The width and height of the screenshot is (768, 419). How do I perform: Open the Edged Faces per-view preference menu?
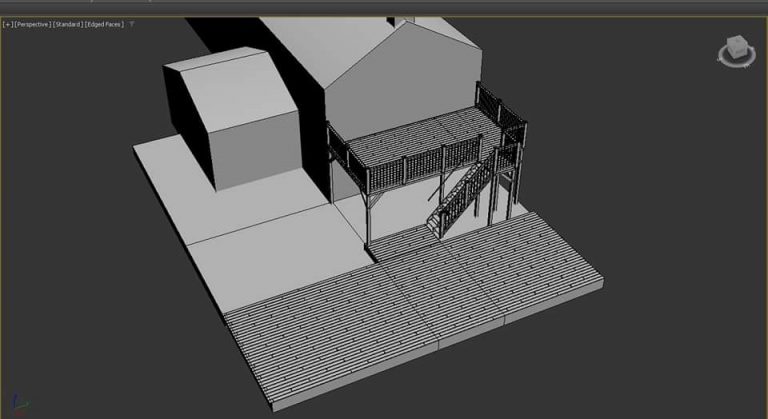tap(104, 24)
